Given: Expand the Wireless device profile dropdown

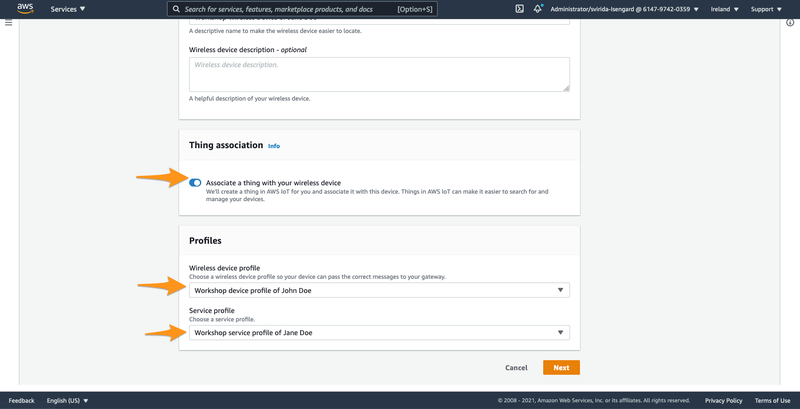Looking at the screenshot, I should 379,290.
